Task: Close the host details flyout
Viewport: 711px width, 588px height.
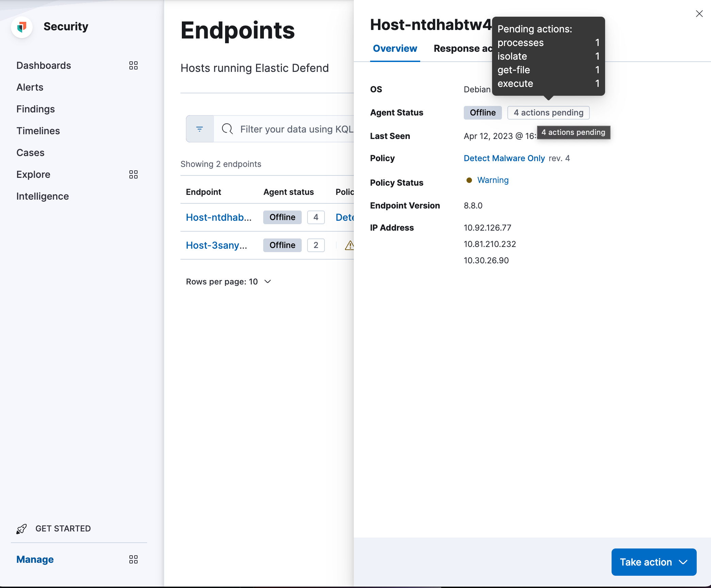Action: point(699,14)
